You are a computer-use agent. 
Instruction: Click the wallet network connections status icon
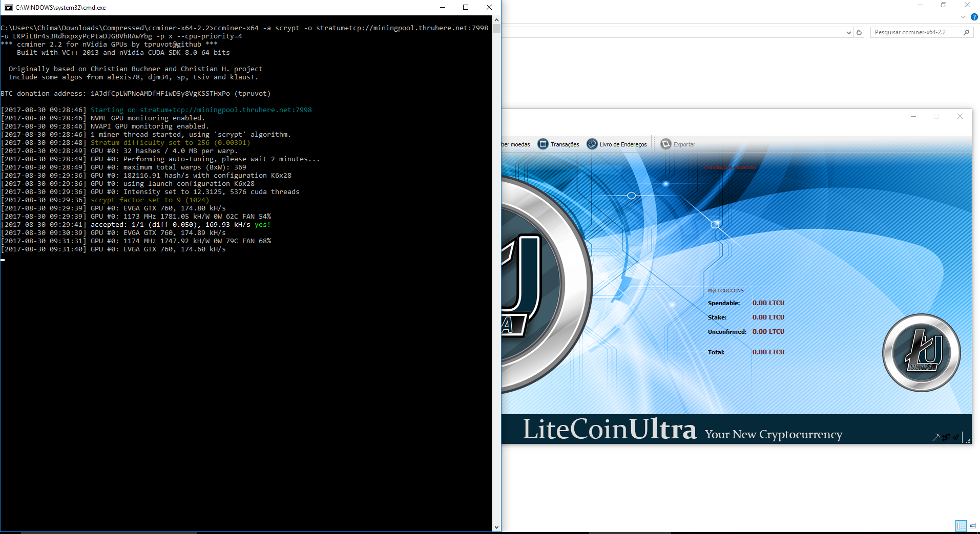pyautogui.click(x=946, y=437)
